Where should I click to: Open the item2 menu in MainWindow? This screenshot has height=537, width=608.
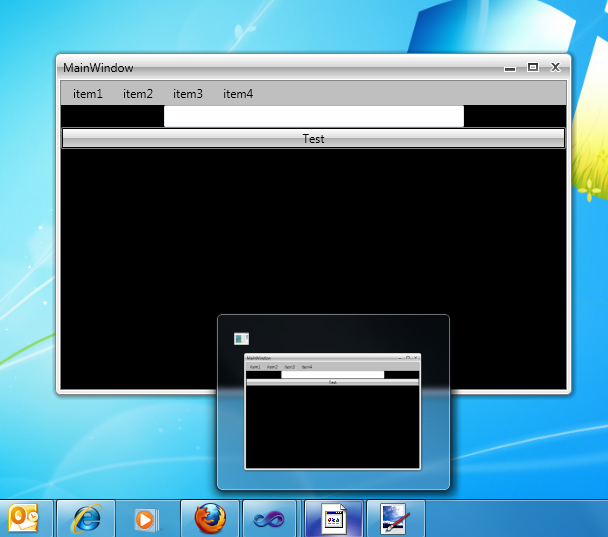pyautogui.click(x=138, y=94)
